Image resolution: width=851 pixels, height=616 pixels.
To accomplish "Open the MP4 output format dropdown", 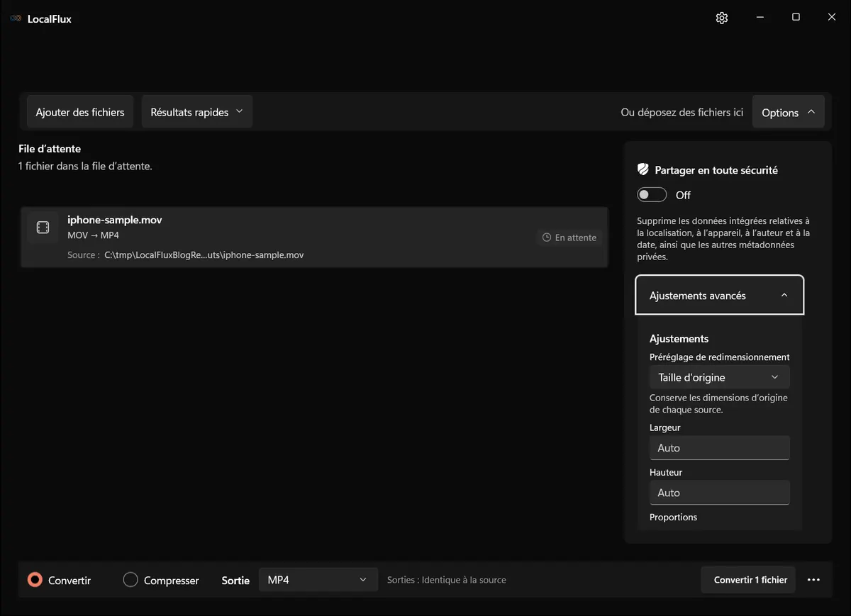I will click(x=318, y=580).
